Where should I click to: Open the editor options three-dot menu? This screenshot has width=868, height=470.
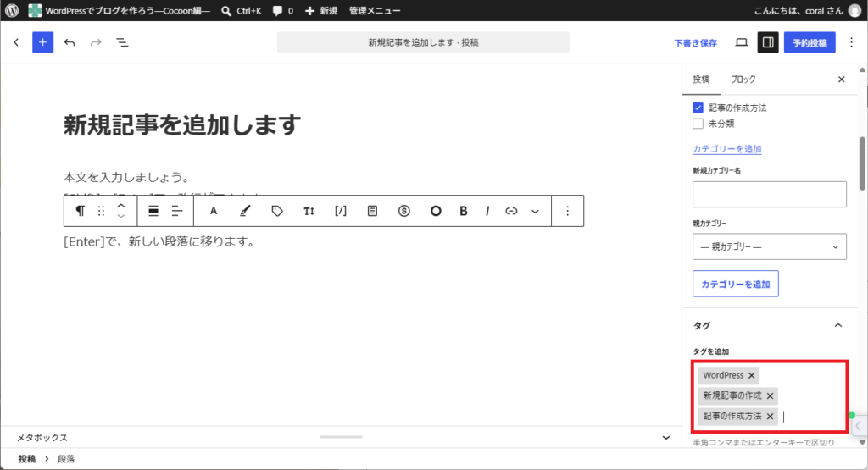click(851, 42)
